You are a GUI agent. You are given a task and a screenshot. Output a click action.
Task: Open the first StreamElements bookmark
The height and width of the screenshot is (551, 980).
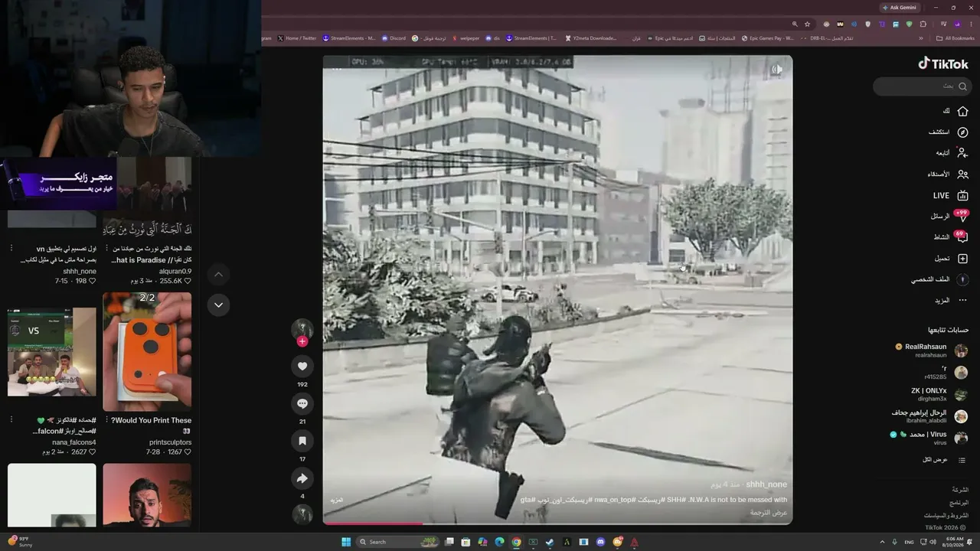[x=348, y=38]
